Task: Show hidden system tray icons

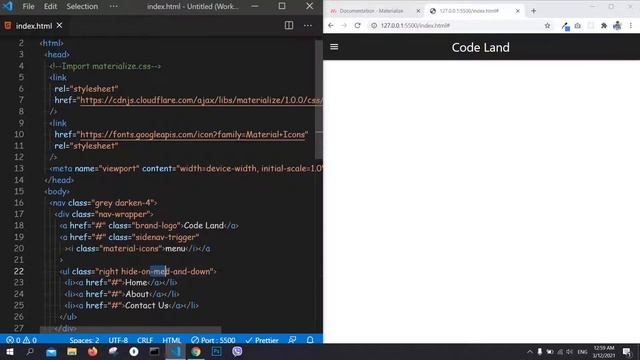Action: tap(529, 352)
